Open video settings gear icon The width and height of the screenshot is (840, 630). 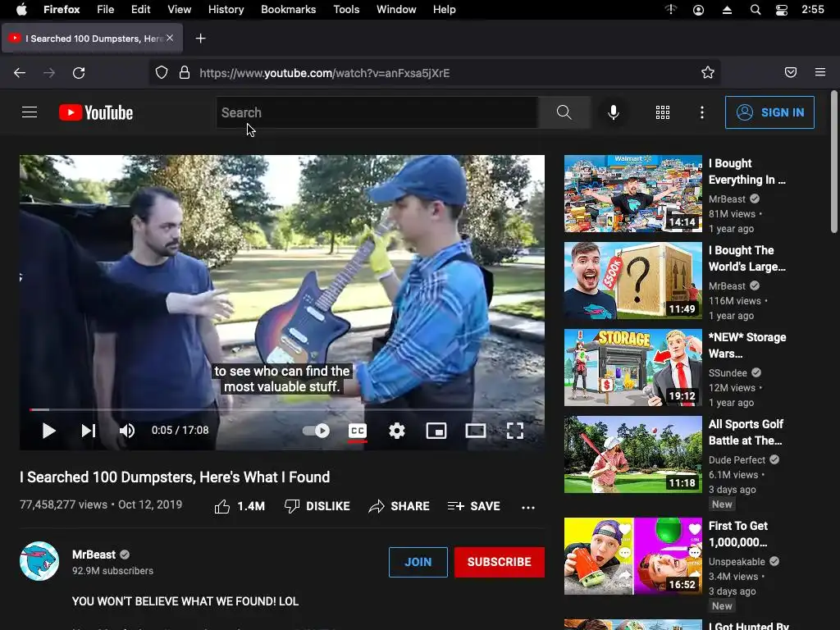click(x=397, y=431)
